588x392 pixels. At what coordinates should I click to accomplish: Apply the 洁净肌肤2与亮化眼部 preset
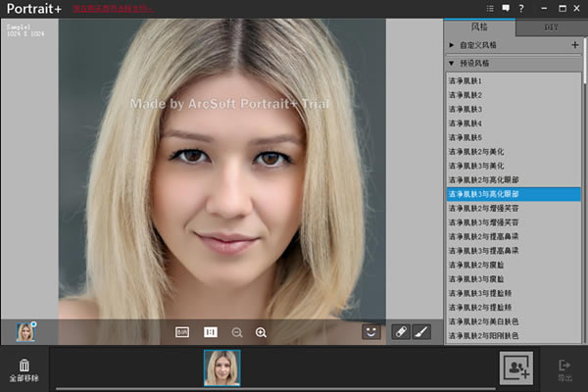(514, 180)
